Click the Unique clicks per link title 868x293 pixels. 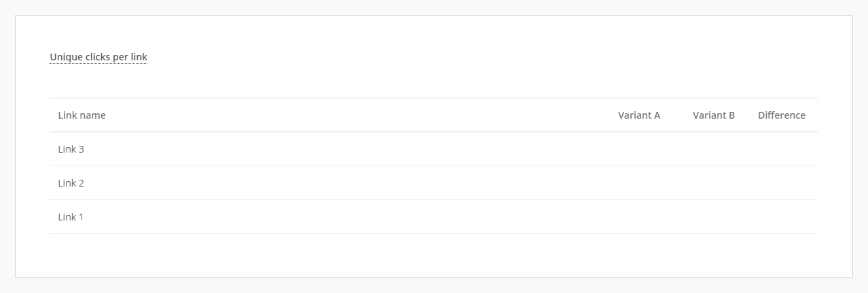(98, 57)
